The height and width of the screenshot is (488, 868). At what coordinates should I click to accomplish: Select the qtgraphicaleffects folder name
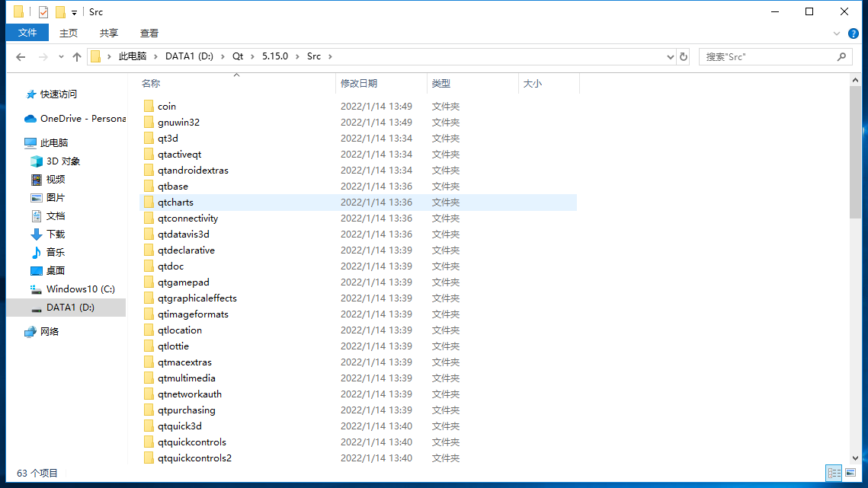click(x=197, y=298)
